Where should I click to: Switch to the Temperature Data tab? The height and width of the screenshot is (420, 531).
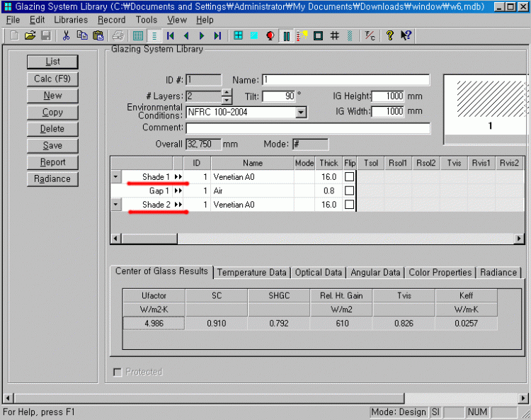tap(251, 272)
